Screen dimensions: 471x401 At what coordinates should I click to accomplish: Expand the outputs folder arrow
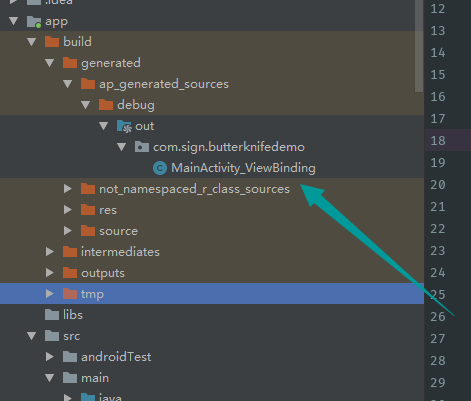50,273
